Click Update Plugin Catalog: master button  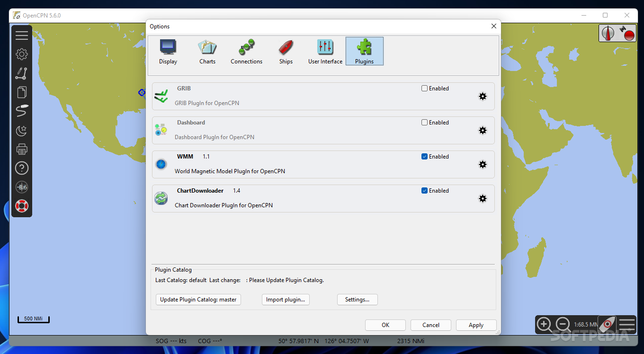198,300
